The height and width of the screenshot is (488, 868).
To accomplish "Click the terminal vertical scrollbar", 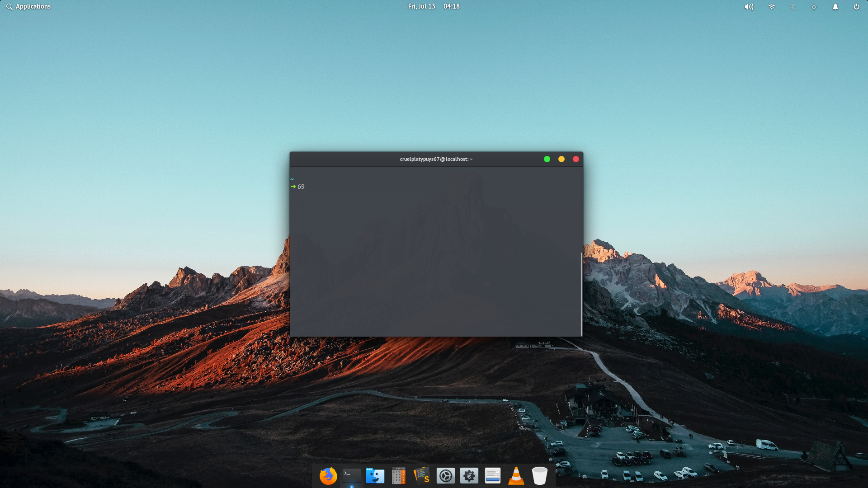I will click(581, 294).
